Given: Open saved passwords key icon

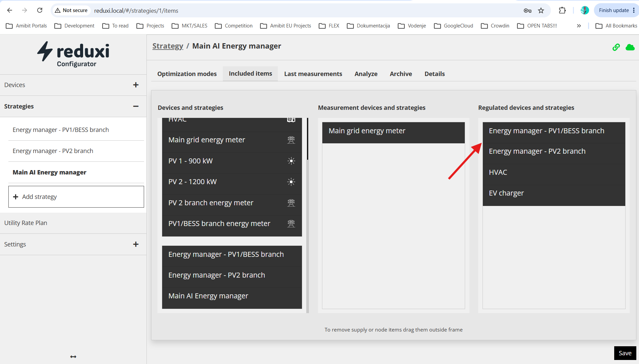Looking at the screenshot, I should click(527, 10).
